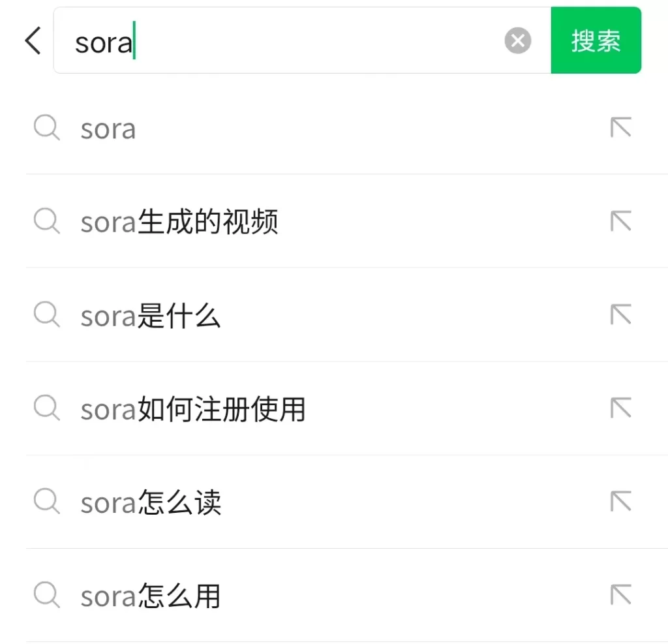Select the suggestion "sora生成的视频"
Screen dimensions: 668x644
(x=180, y=222)
